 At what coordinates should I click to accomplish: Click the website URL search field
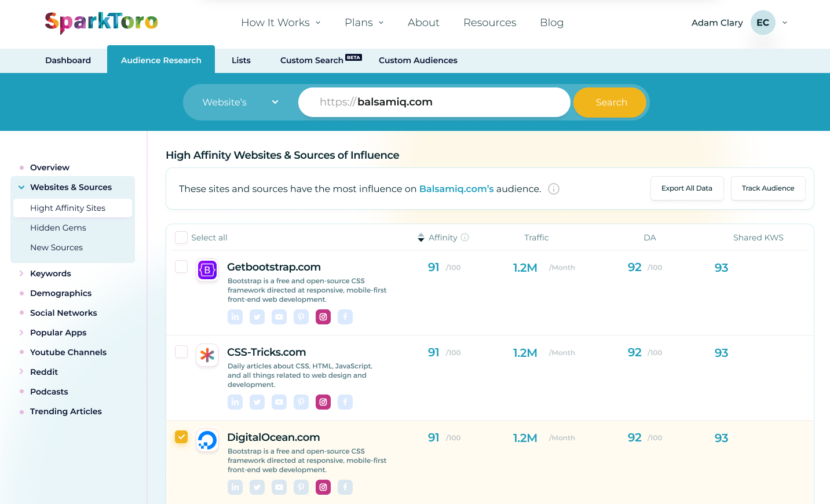pos(434,103)
